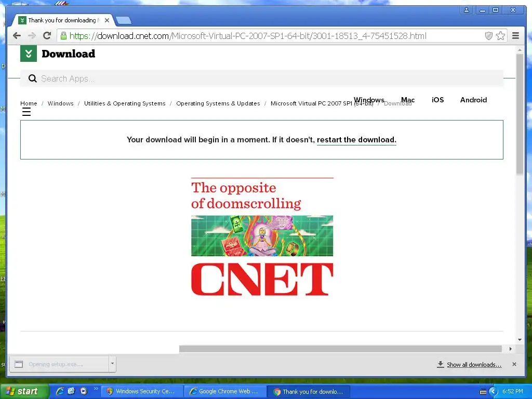Expand quick launch overflow chevron
This screenshot has height=399, width=532.
[x=96, y=389]
